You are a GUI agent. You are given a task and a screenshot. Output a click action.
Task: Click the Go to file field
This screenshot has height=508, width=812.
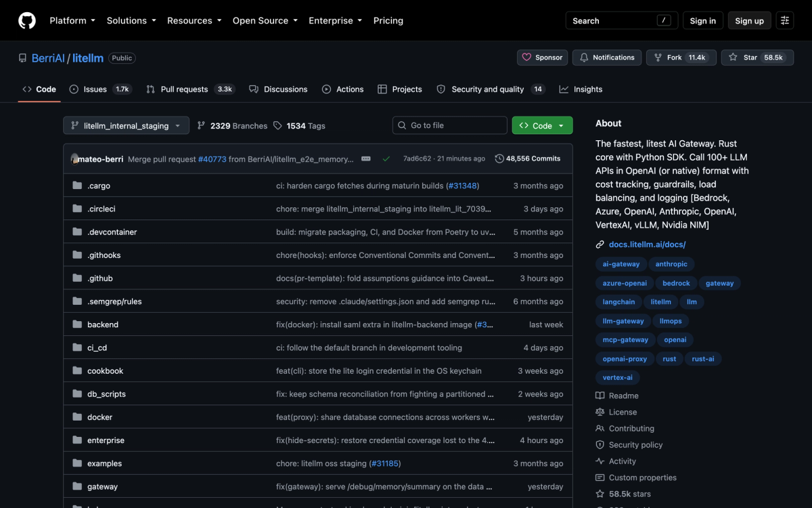[449, 125]
